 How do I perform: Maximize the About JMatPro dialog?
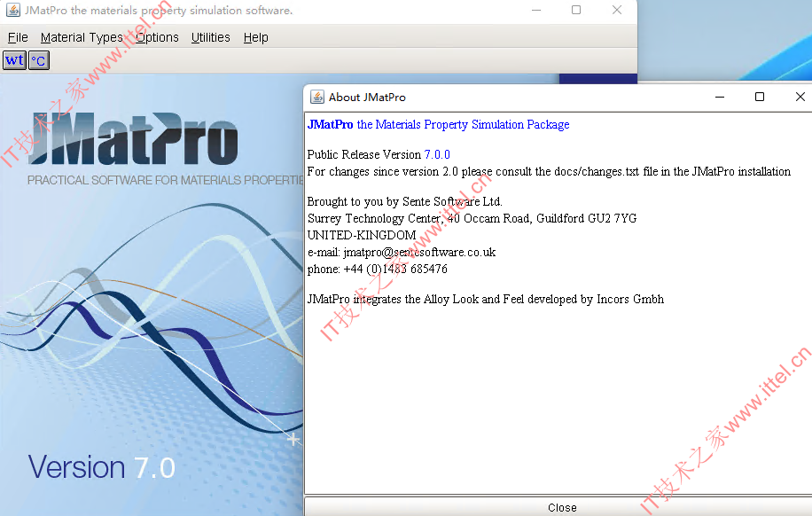759,97
